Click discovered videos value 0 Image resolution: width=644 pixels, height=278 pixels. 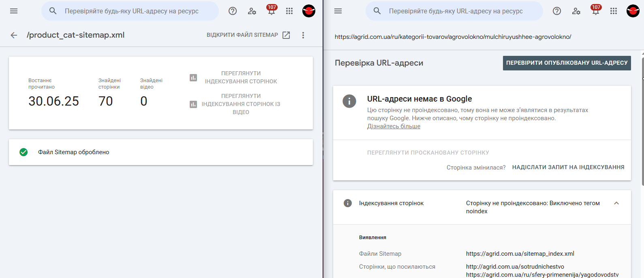144,101
